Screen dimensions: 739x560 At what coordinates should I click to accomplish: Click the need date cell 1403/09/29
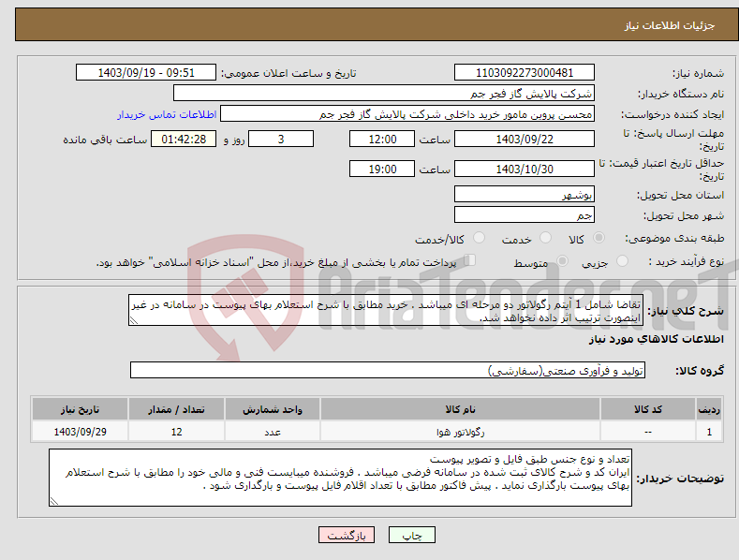80,432
